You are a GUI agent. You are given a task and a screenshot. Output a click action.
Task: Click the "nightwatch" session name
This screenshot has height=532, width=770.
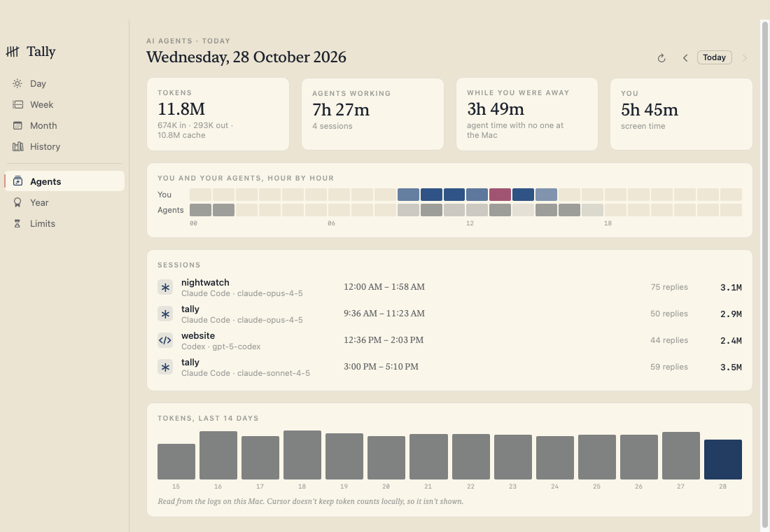tap(205, 283)
